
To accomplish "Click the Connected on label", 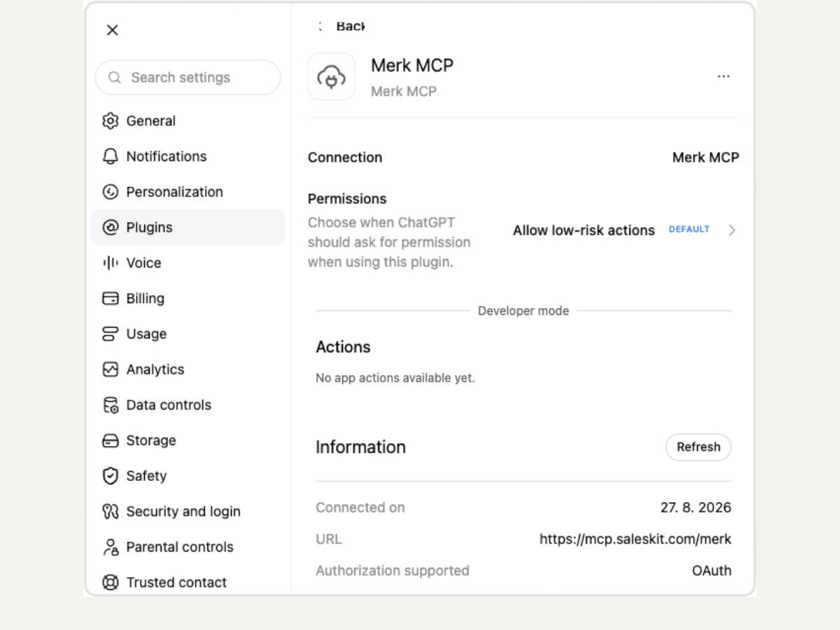I will pyautogui.click(x=360, y=507).
